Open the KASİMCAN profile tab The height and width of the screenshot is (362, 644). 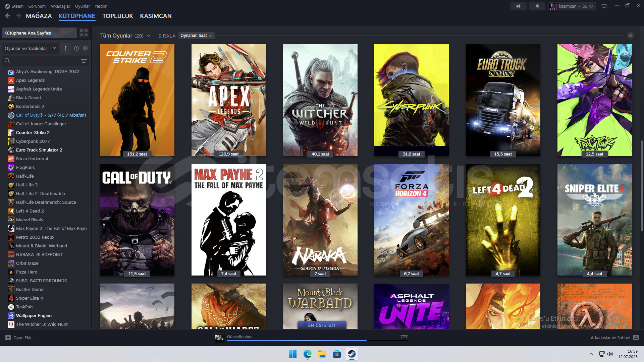pyautogui.click(x=156, y=16)
